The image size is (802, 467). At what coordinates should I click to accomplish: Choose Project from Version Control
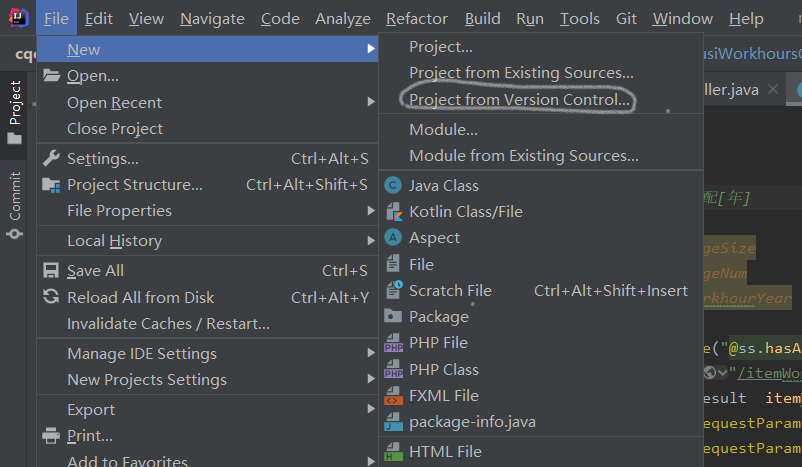(519, 100)
